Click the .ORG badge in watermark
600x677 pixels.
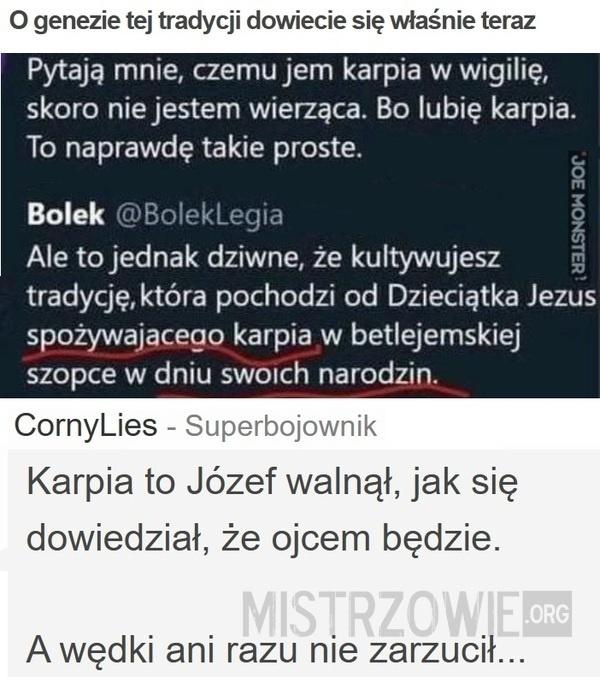pos(548,614)
